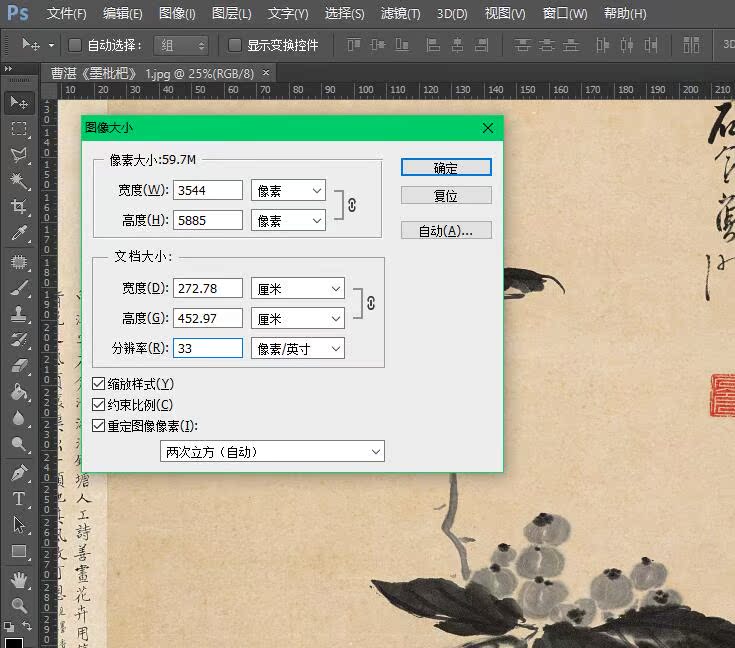This screenshot has height=648, width=735.
Task: Click the Photoshop Ps logo
Action: (x=18, y=13)
